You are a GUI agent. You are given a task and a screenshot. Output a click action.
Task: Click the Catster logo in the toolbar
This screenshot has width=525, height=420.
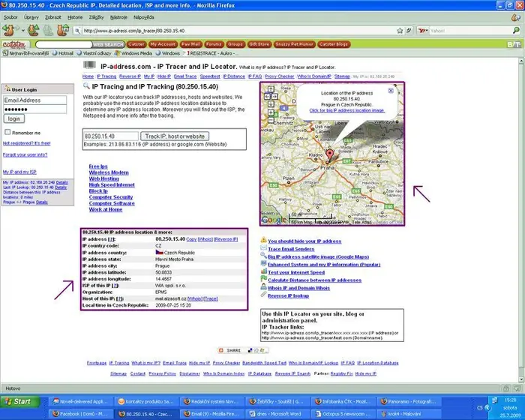click(14, 44)
